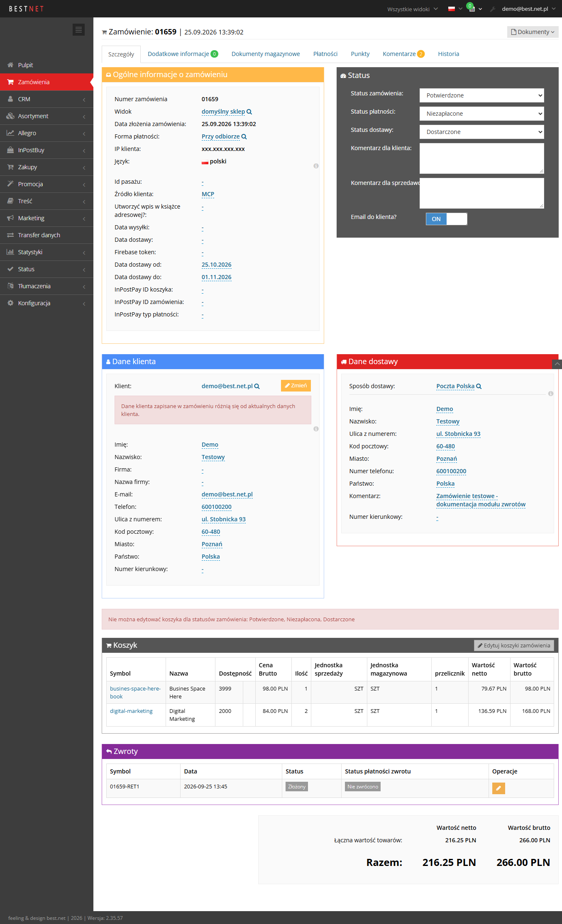This screenshot has width=562, height=924.
Task: Click the magnifier beside the client email
Action: [x=257, y=386]
